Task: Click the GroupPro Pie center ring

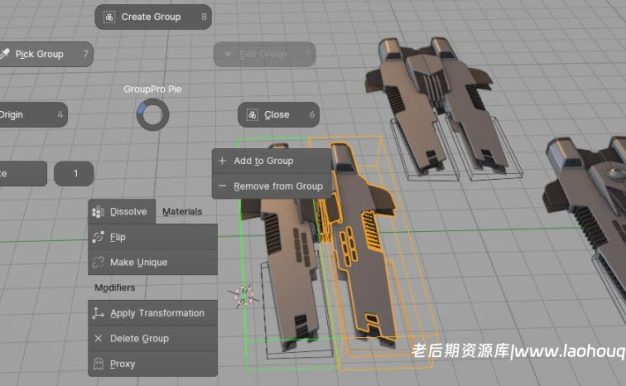Action: (x=153, y=115)
